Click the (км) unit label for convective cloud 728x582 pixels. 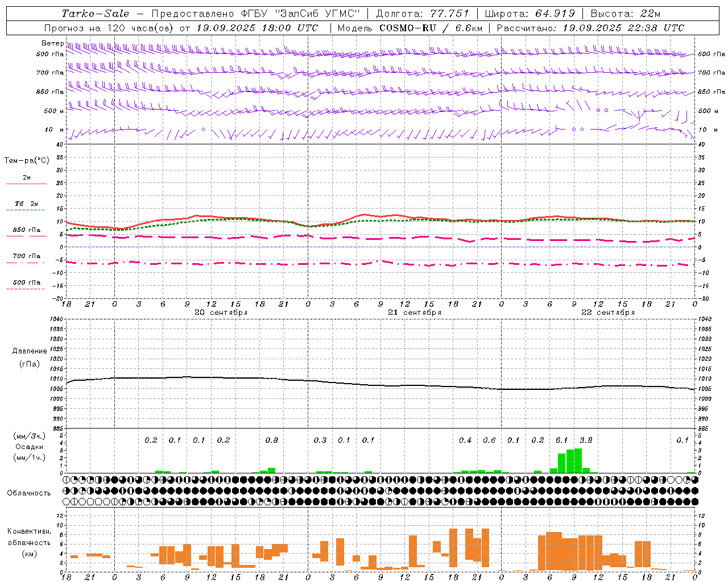click(x=29, y=554)
